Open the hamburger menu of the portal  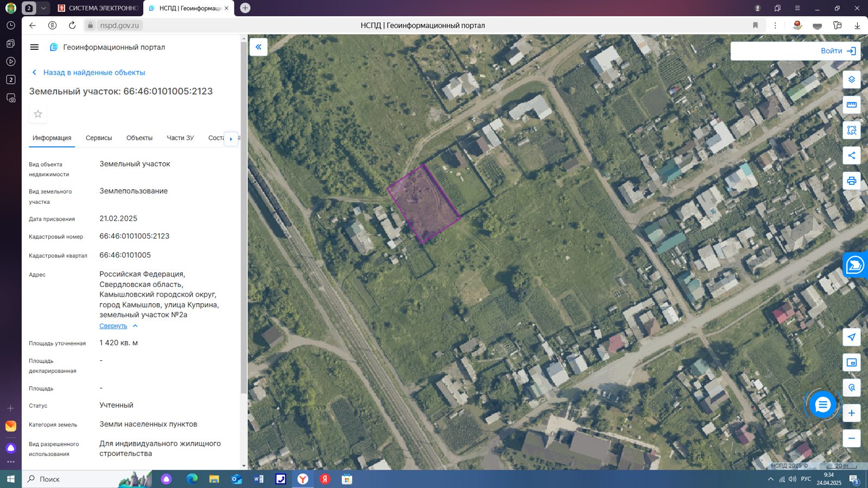(x=34, y=47)
